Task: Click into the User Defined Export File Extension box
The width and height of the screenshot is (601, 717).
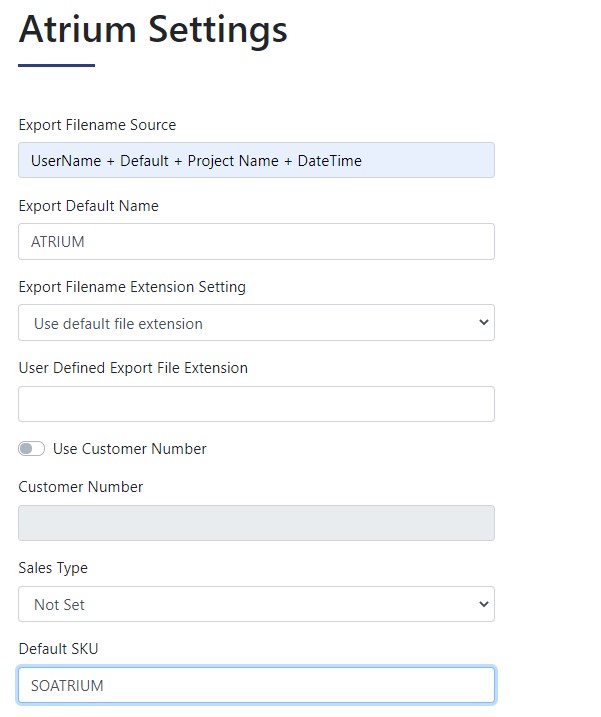Action: tap(256, 404)
